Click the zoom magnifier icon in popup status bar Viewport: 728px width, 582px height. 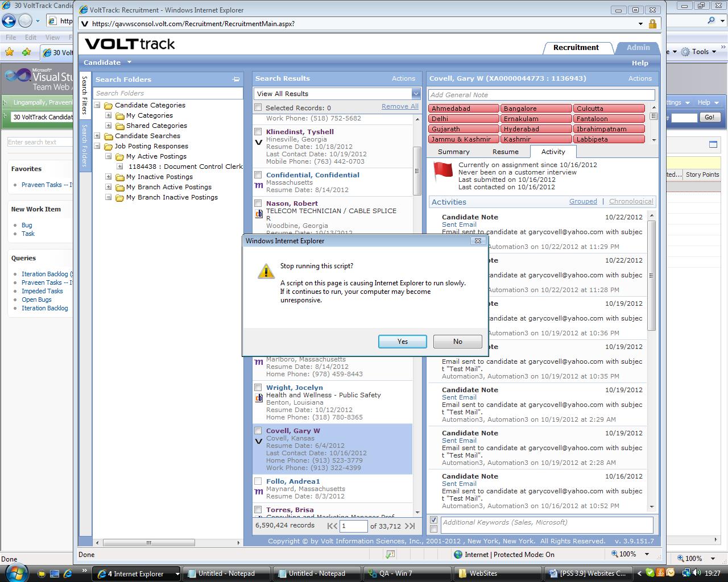pyautogui.click(x=615, y=554)
